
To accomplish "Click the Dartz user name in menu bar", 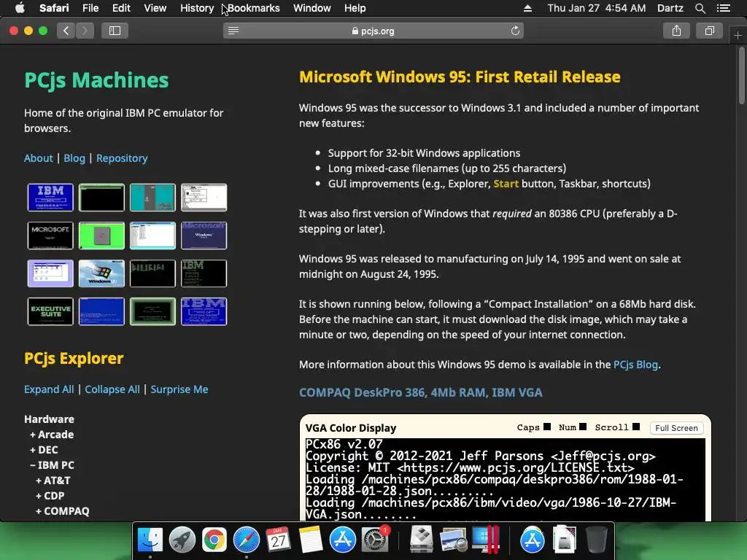I will [x=670, y=8].
